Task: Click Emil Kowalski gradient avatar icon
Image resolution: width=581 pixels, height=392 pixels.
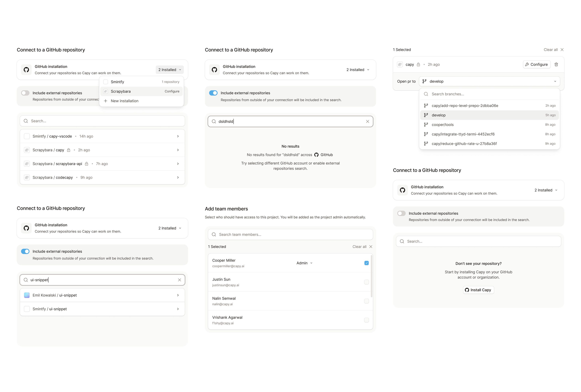Action: point(27,295)
